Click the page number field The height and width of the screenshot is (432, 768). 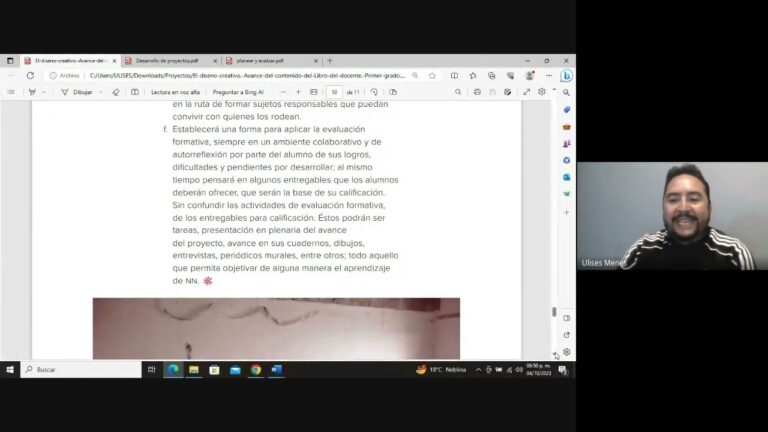(x=334, y=92)
